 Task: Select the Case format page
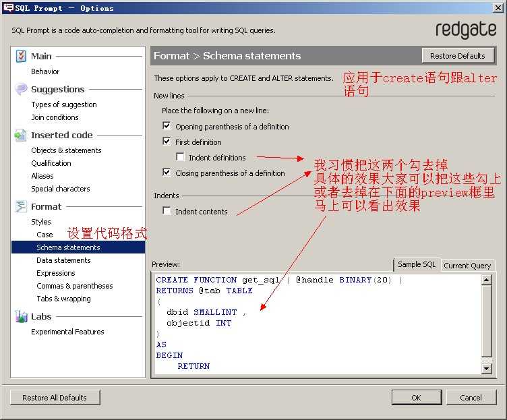click(x=44, y=235)
